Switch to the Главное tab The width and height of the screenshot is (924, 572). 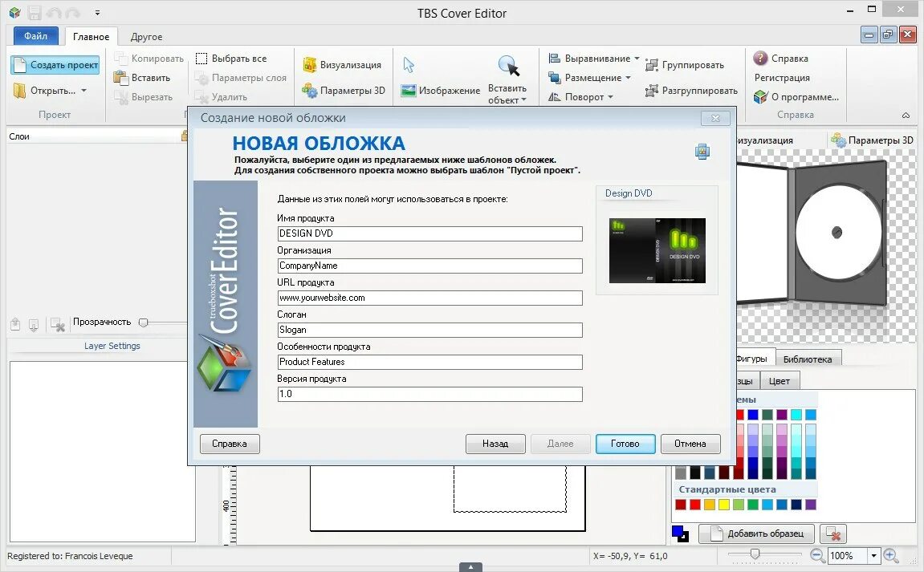(91, 37)
